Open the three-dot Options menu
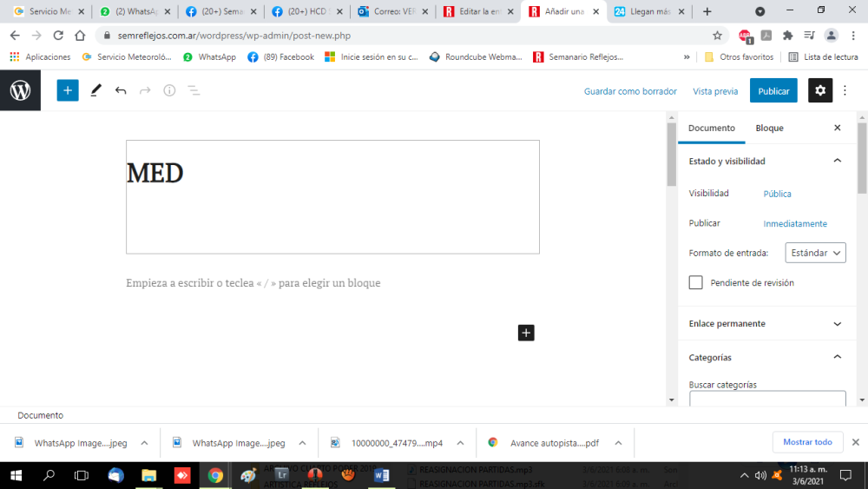The width and height of the screenshot is (868, 489). [x=845, y=90]
